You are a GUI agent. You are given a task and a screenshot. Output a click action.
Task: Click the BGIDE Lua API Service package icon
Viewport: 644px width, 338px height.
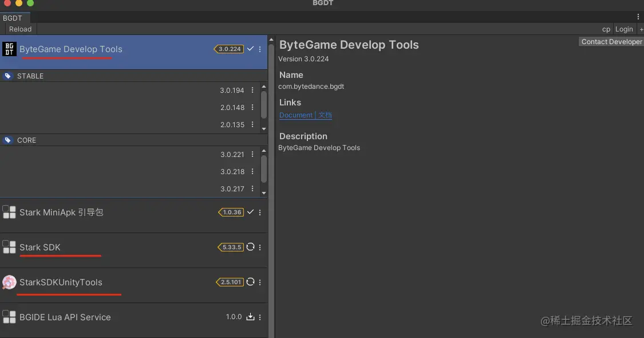(x=9, y=317)
